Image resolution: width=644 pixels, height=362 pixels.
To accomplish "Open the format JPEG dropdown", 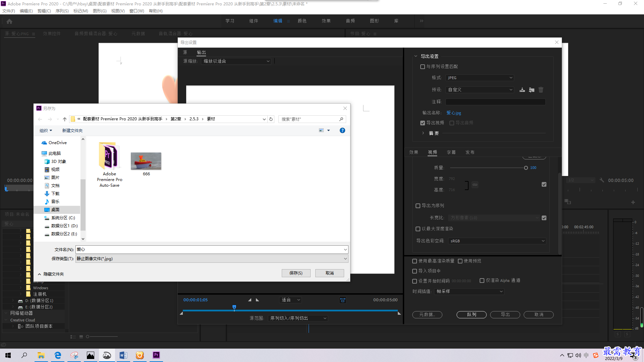I will [x=480, y=78].
